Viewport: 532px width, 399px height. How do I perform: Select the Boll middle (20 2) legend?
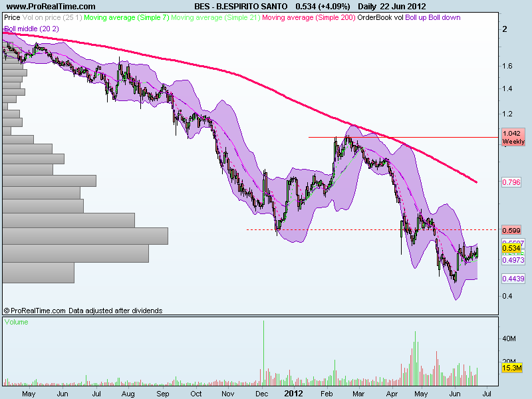(31, 29)
